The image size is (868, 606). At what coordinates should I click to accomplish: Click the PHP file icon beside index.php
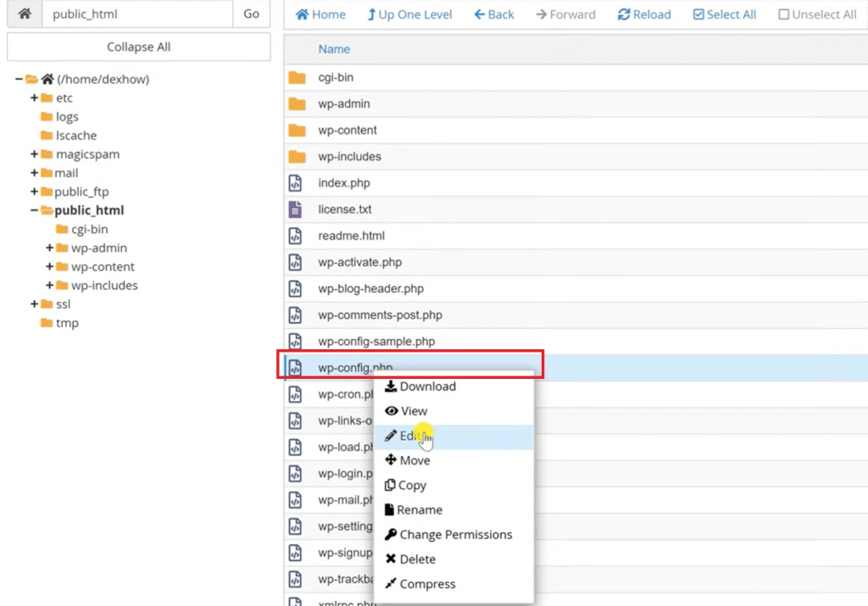click(296, 182)
